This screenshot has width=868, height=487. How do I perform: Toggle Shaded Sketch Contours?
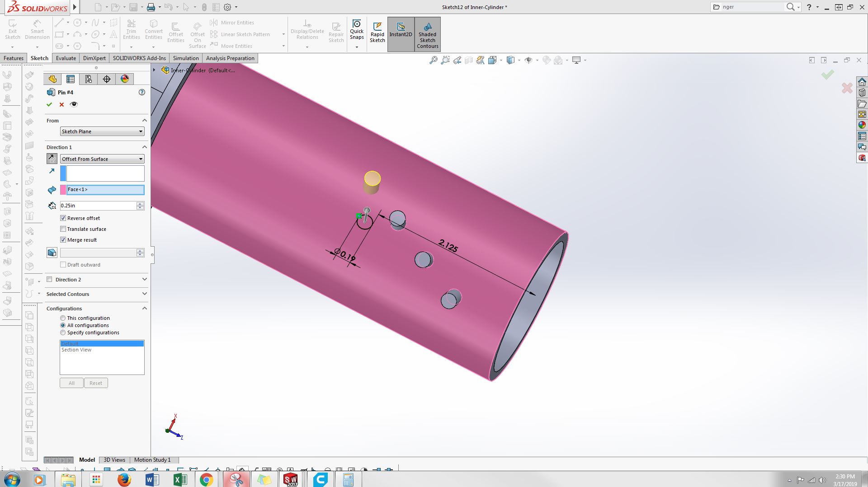pyautogui.click(x=427, y=34)
